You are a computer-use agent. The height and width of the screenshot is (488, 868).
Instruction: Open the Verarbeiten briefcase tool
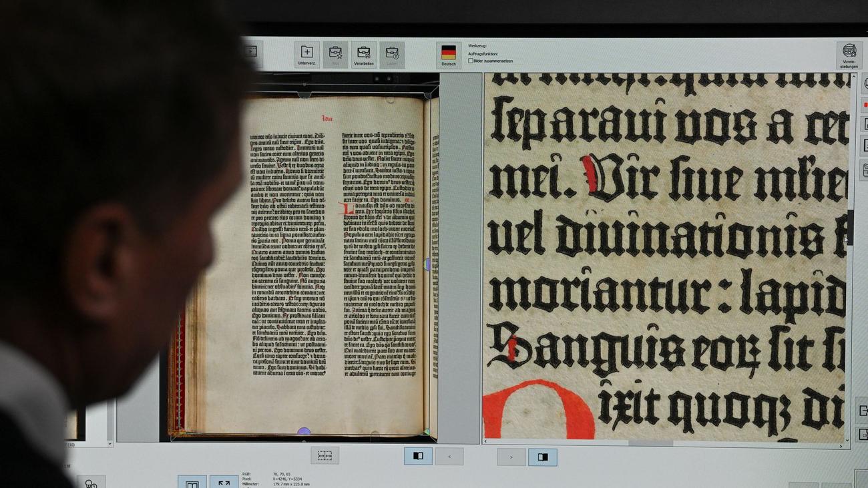click(363, 53)
